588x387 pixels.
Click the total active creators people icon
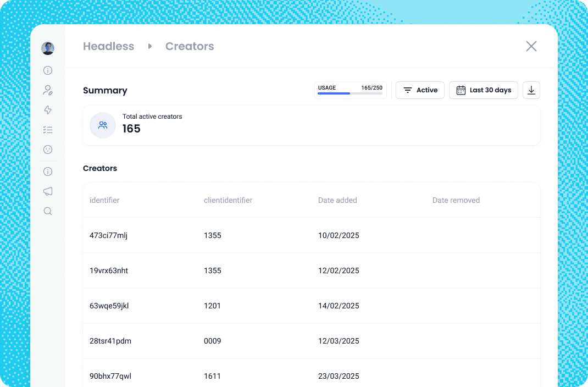point(103,125)
